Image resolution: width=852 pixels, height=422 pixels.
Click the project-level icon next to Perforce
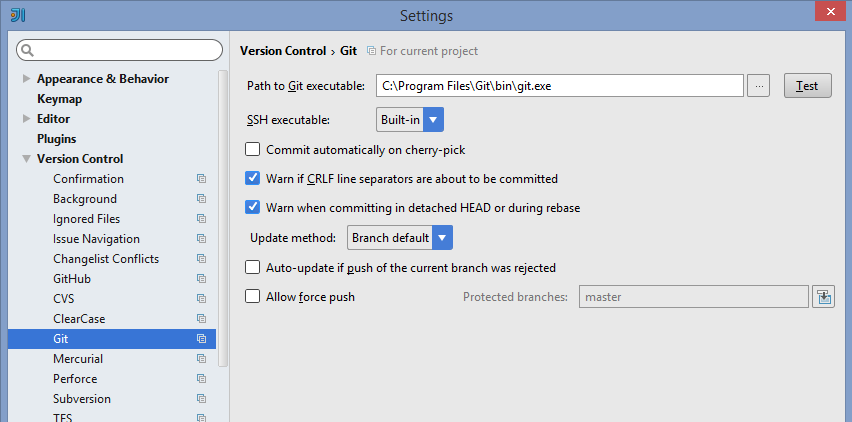[x=202, y=379]
